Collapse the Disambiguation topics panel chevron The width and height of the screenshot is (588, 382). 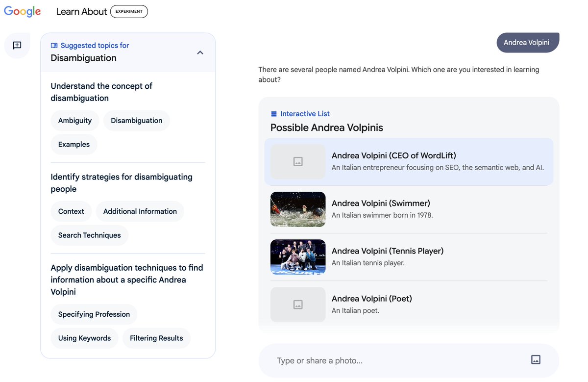[200, 52]
